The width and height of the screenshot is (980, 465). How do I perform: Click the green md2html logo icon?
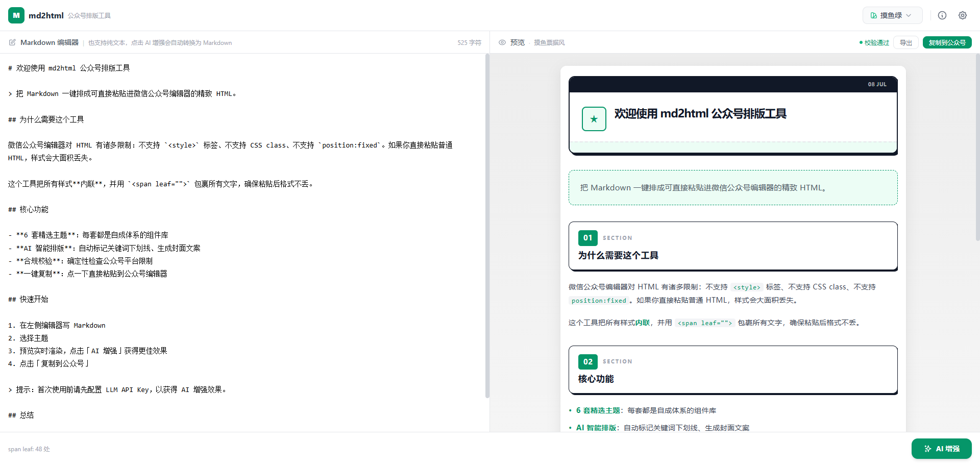click(16, 15)
